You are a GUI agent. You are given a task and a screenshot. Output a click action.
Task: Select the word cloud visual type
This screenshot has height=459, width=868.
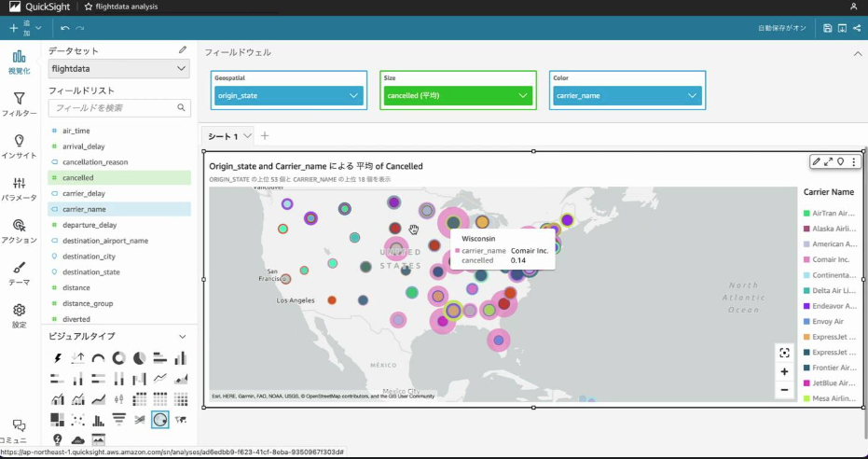pos(78,440)
